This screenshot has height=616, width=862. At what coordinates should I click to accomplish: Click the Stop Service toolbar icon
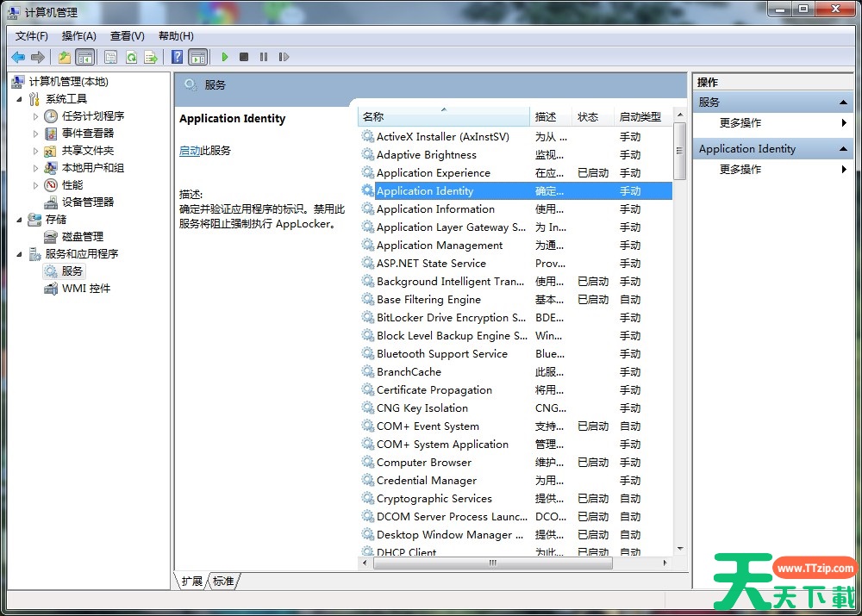pyautogui.click(x=244, y=57)
